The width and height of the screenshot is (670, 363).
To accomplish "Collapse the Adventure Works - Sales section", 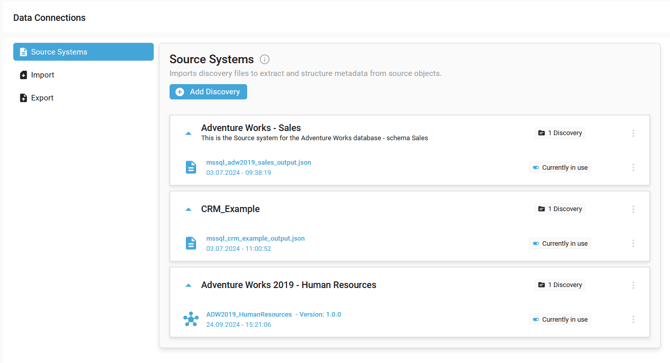I will 188,134.
